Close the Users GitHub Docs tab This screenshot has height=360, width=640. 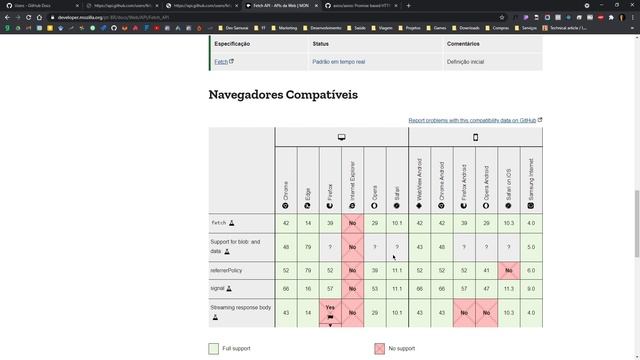(77, 6)
